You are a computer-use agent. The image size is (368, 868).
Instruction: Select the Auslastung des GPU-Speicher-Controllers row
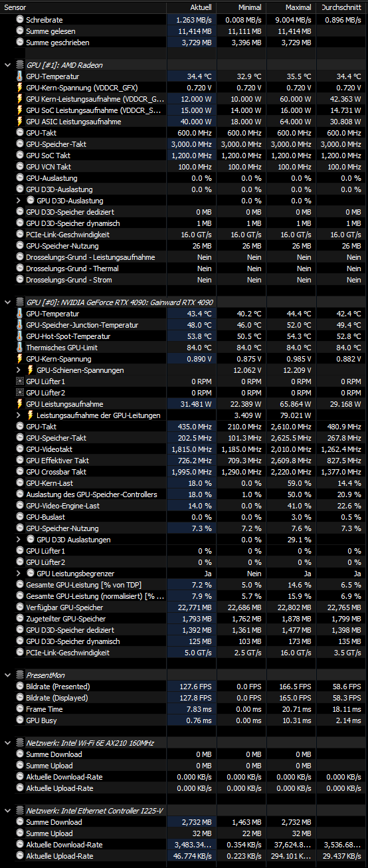184,494
